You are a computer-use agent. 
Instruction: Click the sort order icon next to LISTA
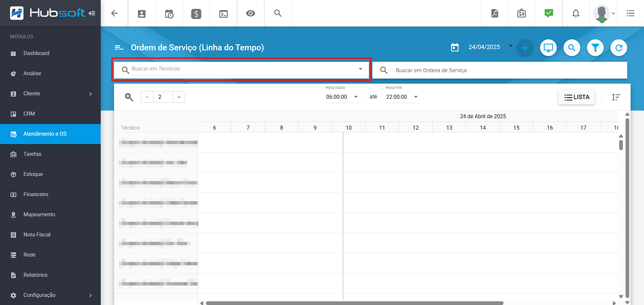pyautogui.click(x=616, y=97)
